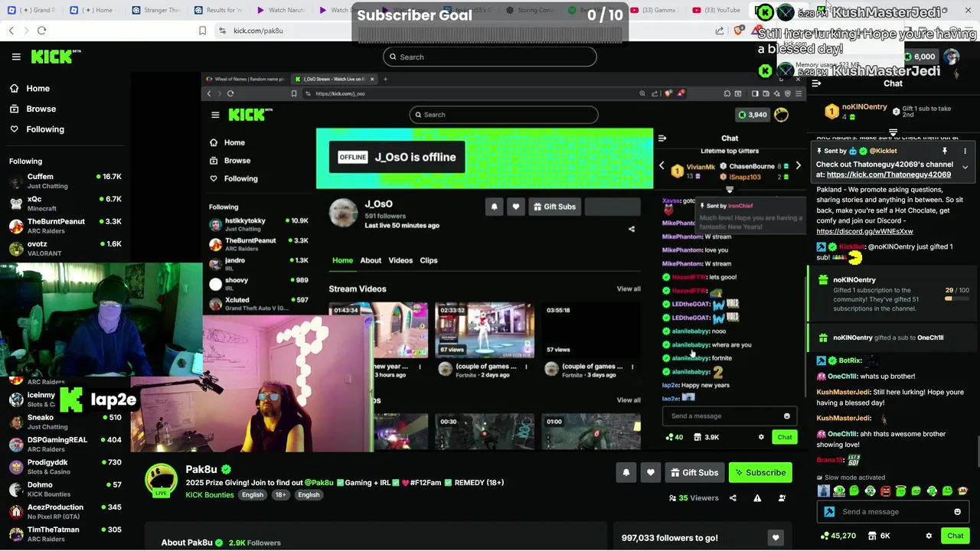Open viewer list icon beside the report icon
This screenshot has height=551, width=980.
pos(782,498)
